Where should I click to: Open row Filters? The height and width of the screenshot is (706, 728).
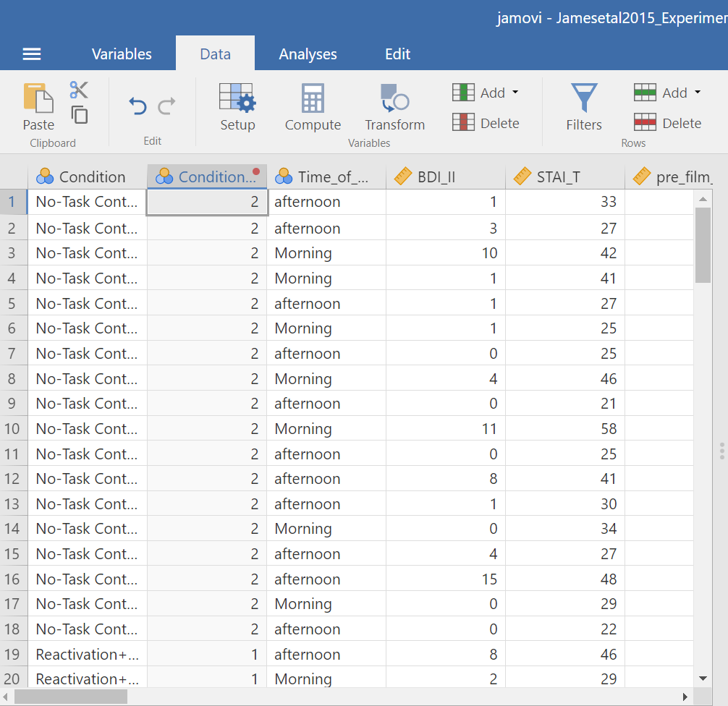coord(583,107)
